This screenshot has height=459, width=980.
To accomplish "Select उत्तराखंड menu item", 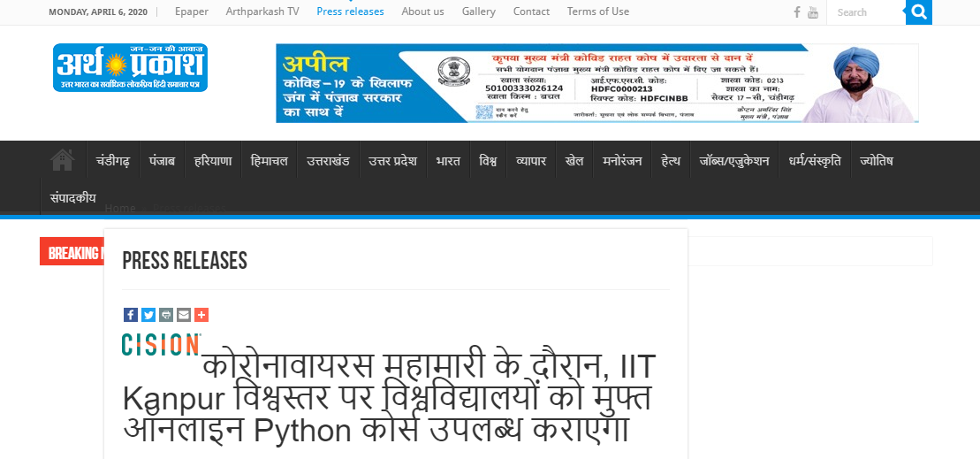I will coord(328,160).
